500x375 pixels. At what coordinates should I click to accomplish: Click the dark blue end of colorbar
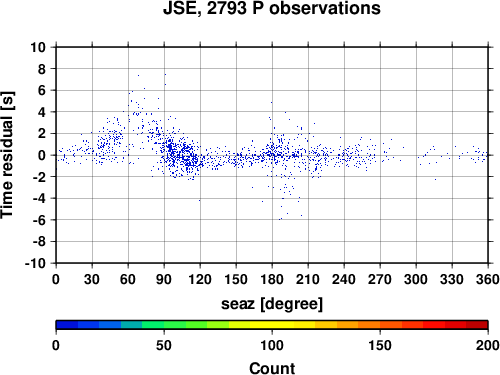pos(67,325)
